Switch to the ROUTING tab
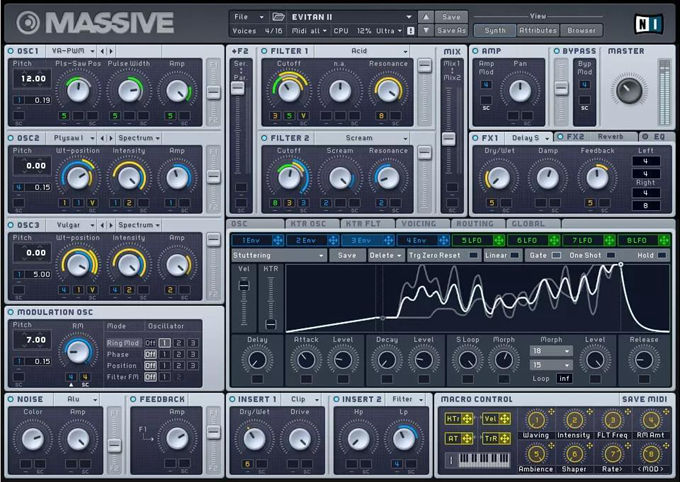Viewport: 680px width, 482px height. pyautogui.click(x=476, y=224)
